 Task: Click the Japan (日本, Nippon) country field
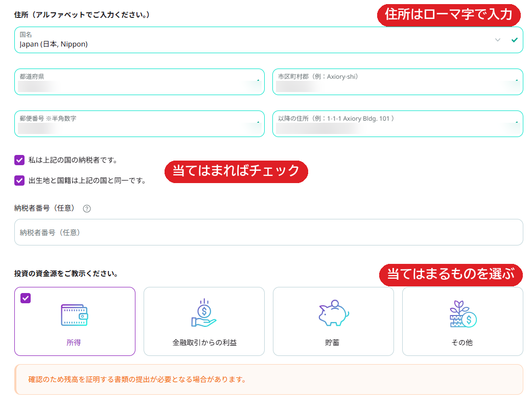tap(268, 40)
